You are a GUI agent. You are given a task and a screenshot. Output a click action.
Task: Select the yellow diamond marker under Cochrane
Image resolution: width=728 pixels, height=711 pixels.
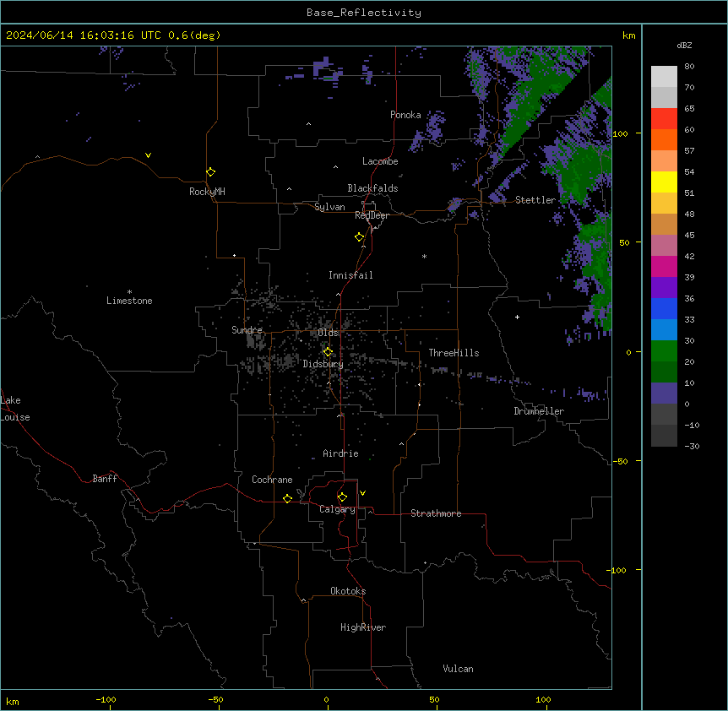click(x=287, y=498)
